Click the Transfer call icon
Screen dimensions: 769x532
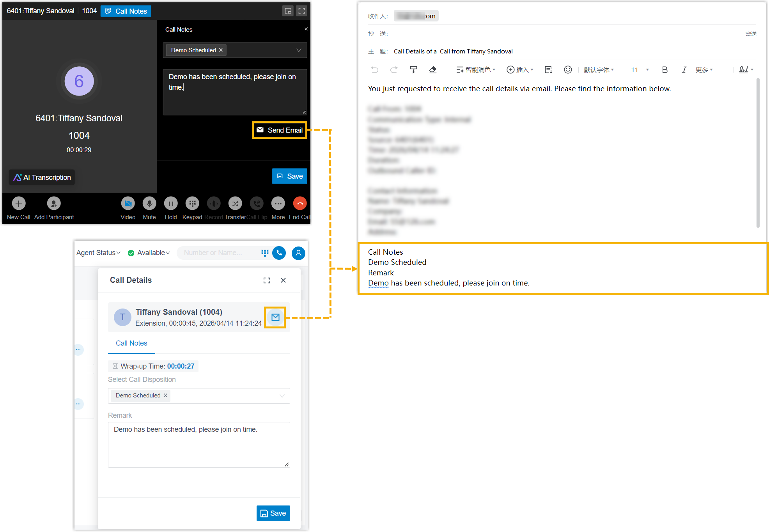click(235, 204)
